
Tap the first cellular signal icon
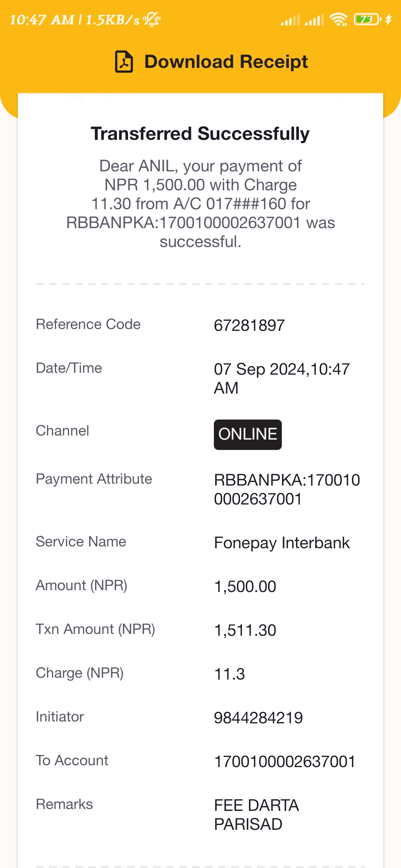coord(290,20)
